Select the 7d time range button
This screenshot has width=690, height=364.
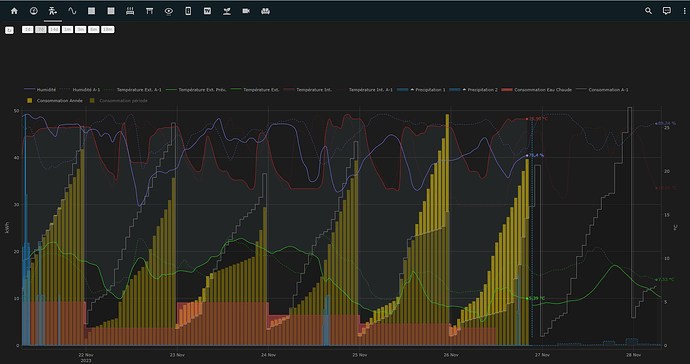(40, 29)
